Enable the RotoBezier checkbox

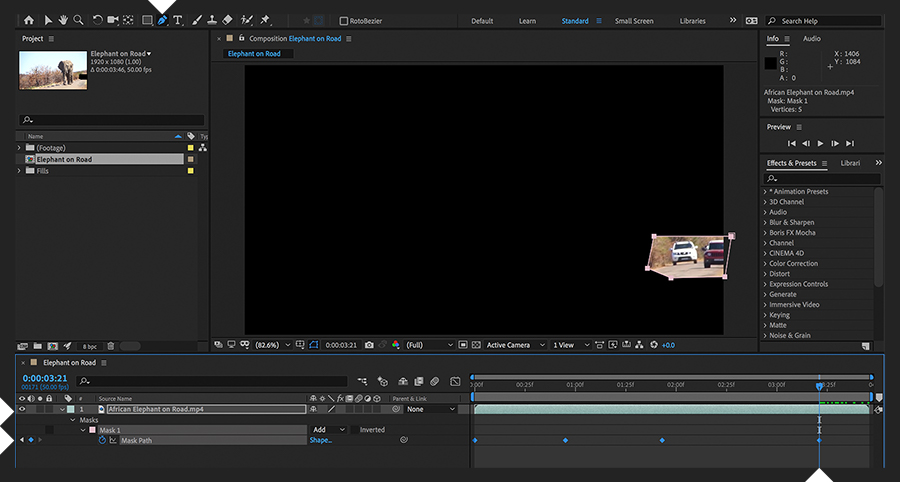tap(344, 21)
